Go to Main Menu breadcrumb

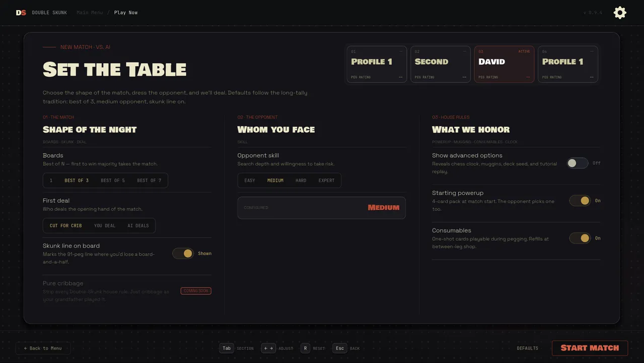coord(90,13)
